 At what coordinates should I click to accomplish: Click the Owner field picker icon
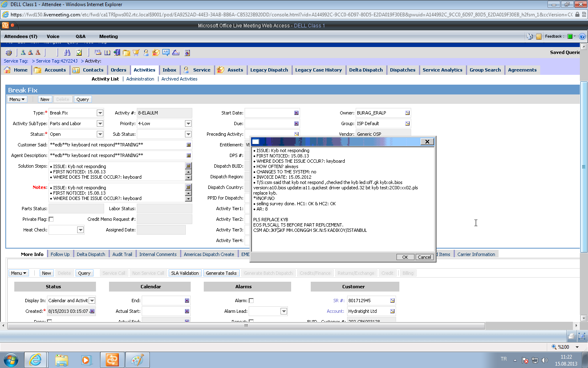(x=407, y=113)
